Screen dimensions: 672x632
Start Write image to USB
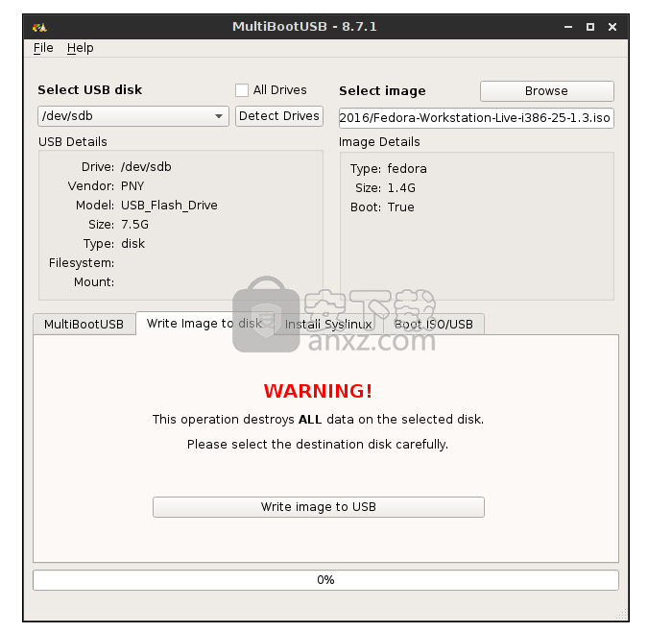pyautogui.click(x=318, y=507)
